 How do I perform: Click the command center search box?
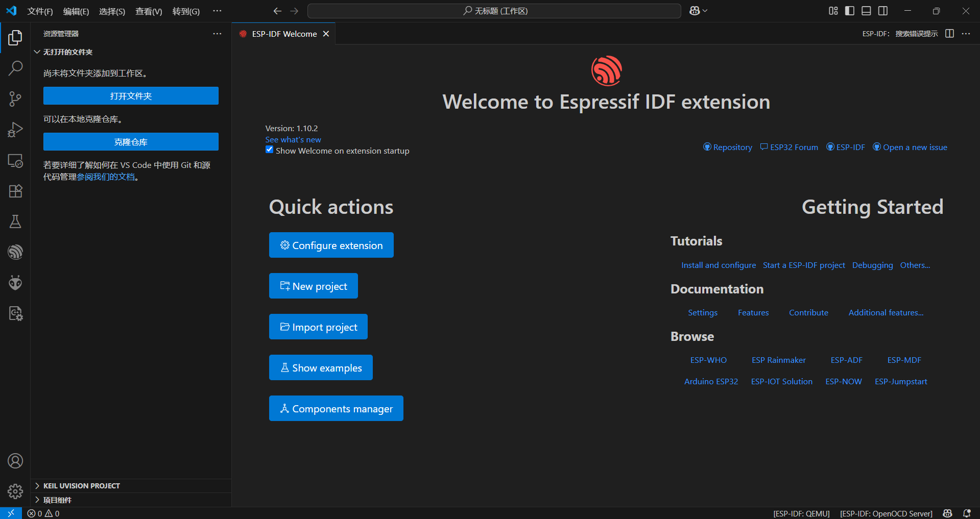click(x=494, y=11)
